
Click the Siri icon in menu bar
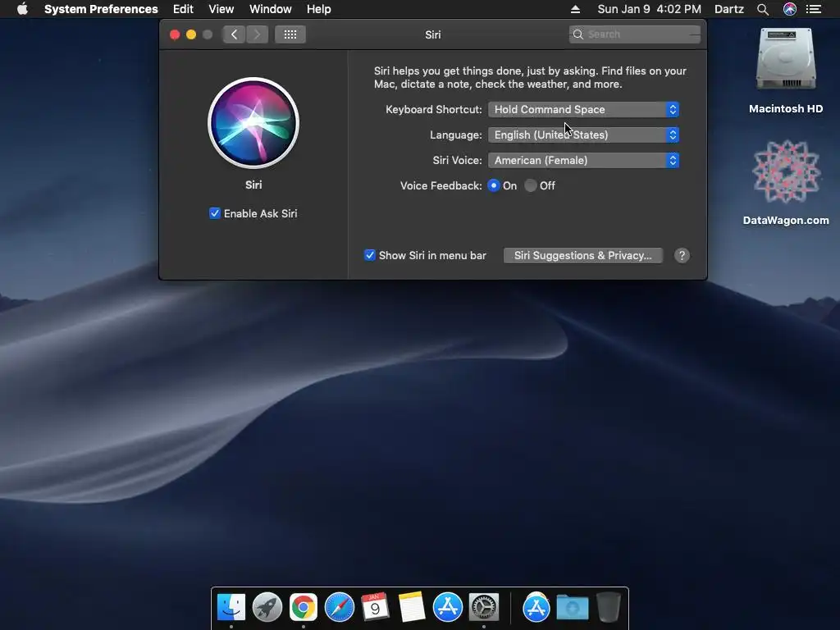click(x=790, y=9)
